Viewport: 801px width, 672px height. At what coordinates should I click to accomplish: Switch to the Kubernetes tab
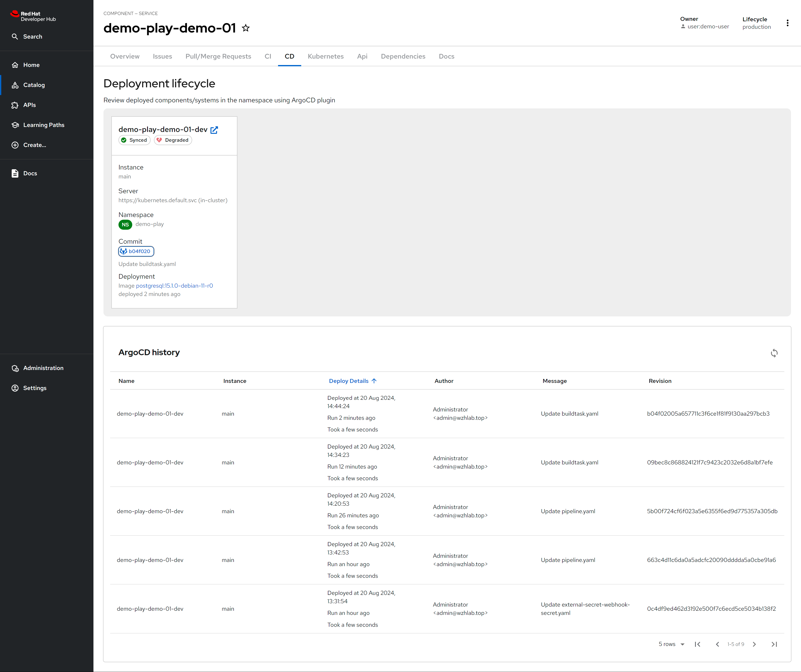click(x=325, y=56)
